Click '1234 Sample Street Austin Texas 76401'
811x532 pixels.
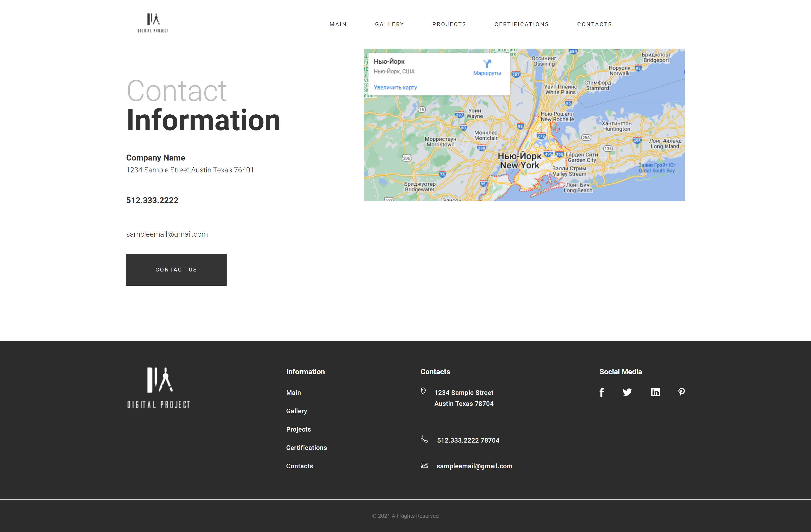pos(190,170)
